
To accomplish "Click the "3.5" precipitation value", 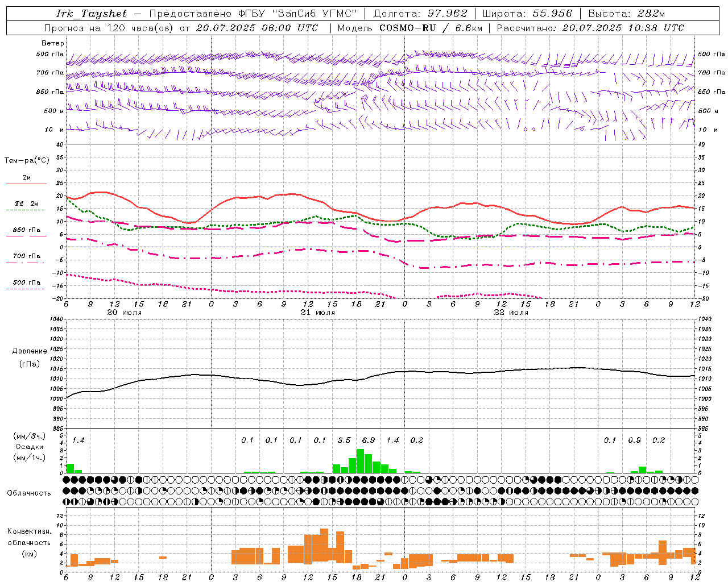I will point(344,440).
